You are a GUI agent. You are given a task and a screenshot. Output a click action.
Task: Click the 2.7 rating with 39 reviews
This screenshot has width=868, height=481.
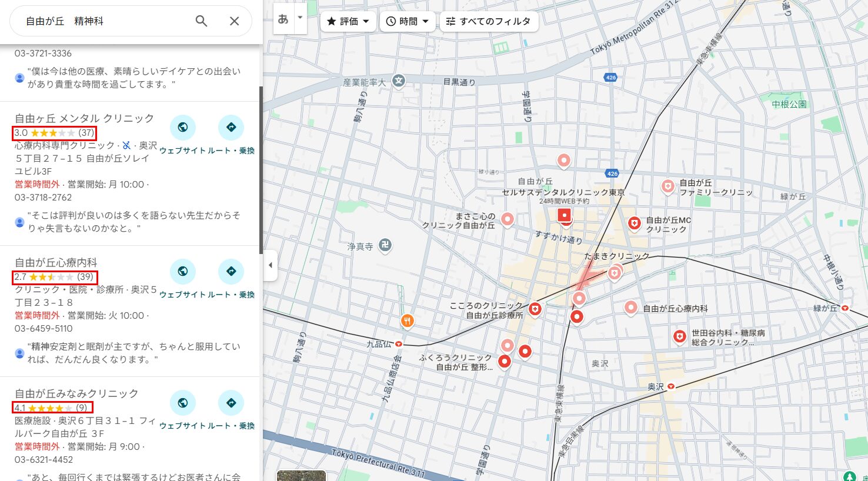pyautogui.click(x=54, y=277)
